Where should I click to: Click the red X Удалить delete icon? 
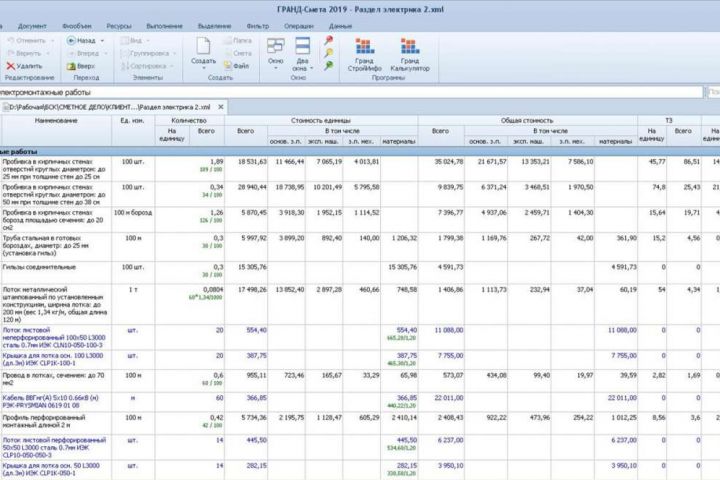pyautogui.click(x=11, y=66)
